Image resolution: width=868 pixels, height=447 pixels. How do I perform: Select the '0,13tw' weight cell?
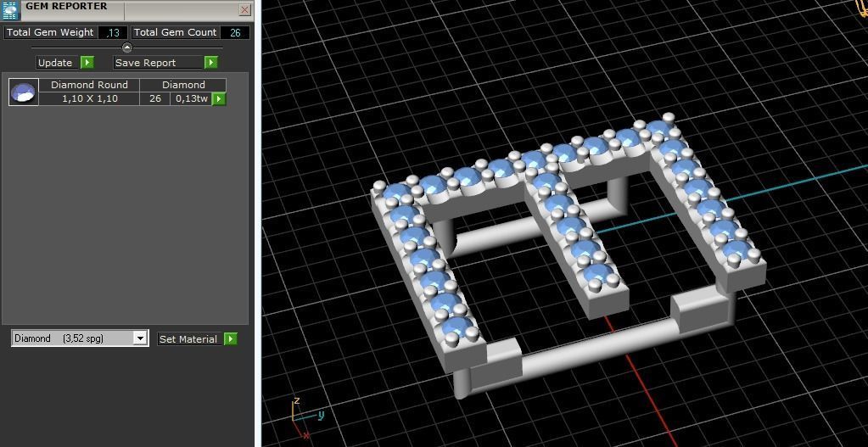tap(192, 99)
